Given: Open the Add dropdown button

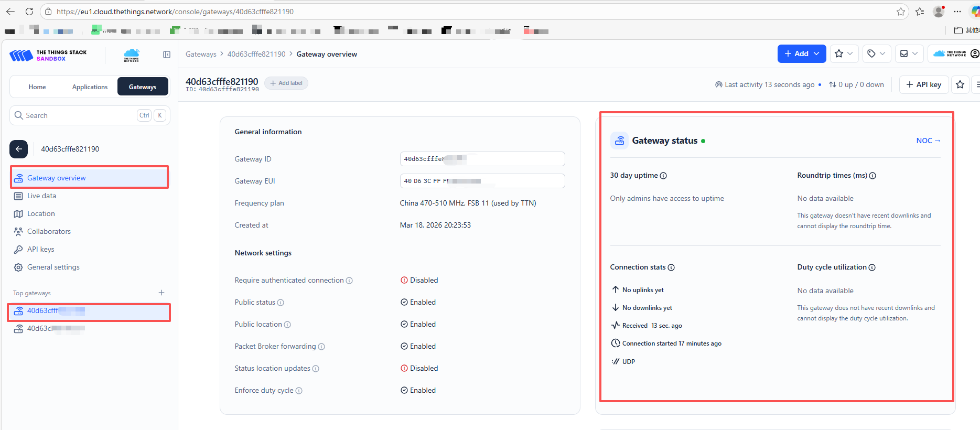Looking at the screenshot, I should coord(801,53).
